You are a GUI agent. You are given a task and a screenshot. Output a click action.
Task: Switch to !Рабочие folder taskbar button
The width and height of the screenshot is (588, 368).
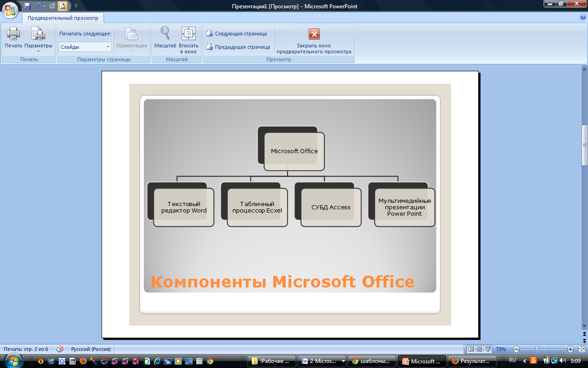(271, 361)
